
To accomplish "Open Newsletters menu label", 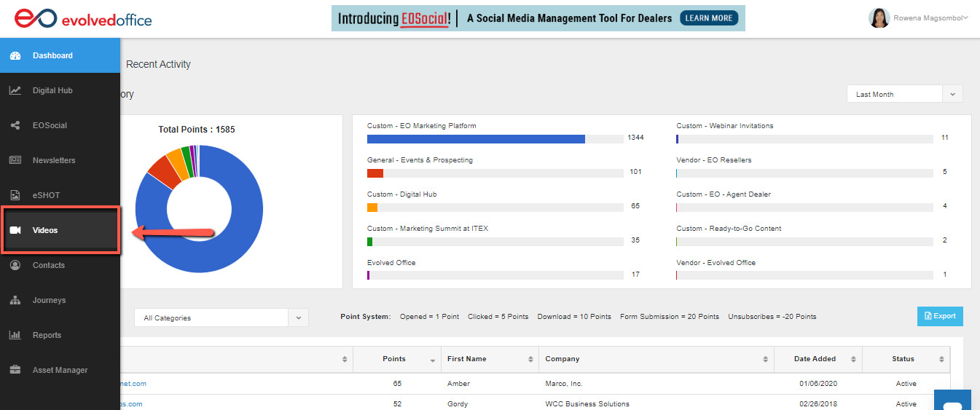I will click(x=54, y=160).
